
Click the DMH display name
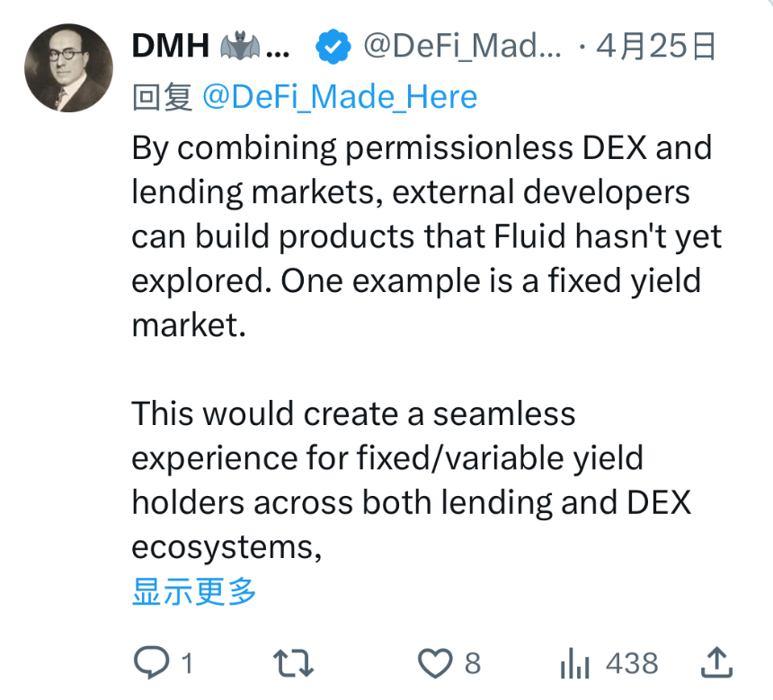pos(169,47)
